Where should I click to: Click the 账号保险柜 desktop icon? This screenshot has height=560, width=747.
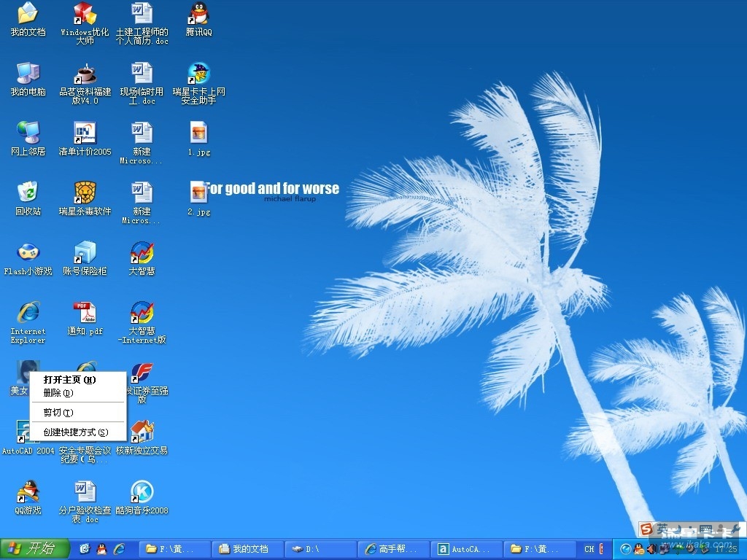click(85, 252)
